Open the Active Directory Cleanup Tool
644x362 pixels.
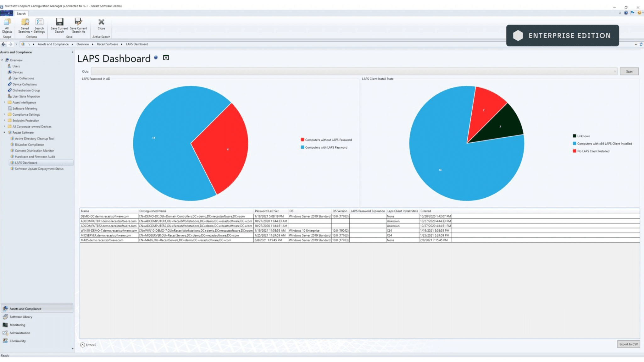click(34, 138)
